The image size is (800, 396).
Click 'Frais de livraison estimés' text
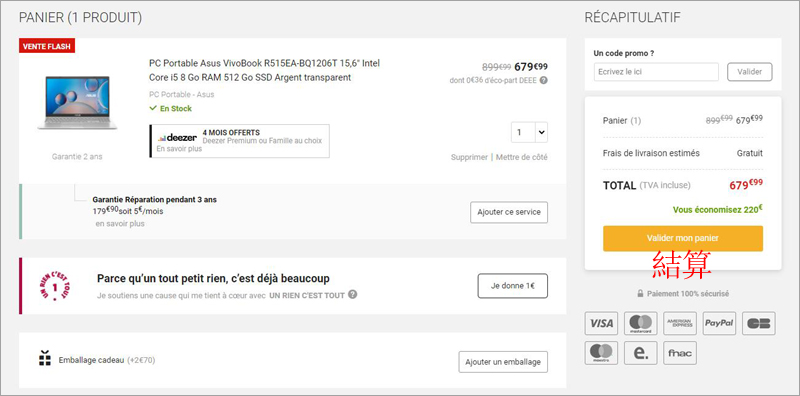click(x=652, y=153)
